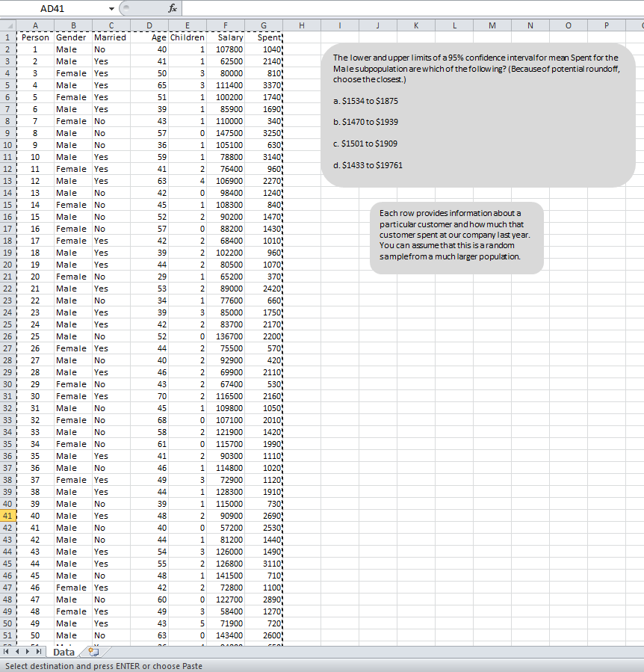Click the 'Gender' header cell
The height and width of the screenshot is (672, 644).
pyautogui.click(x=73, y=37)
